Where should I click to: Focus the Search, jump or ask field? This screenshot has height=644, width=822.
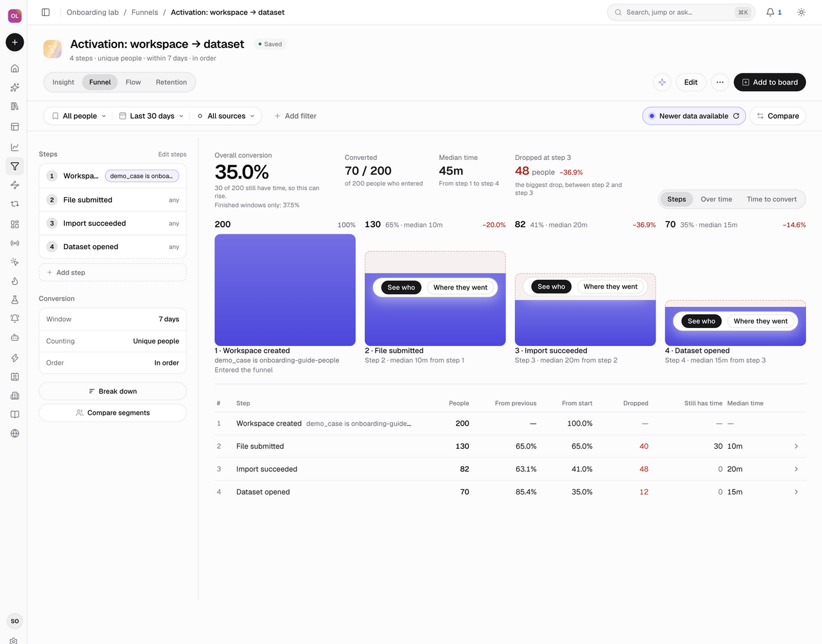681,12
